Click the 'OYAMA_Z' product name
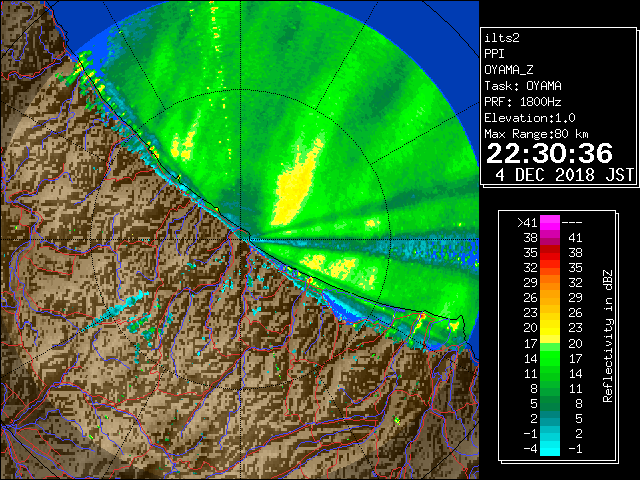The height and width of the screenshot is (480, 640). click(x=509, y=70)
